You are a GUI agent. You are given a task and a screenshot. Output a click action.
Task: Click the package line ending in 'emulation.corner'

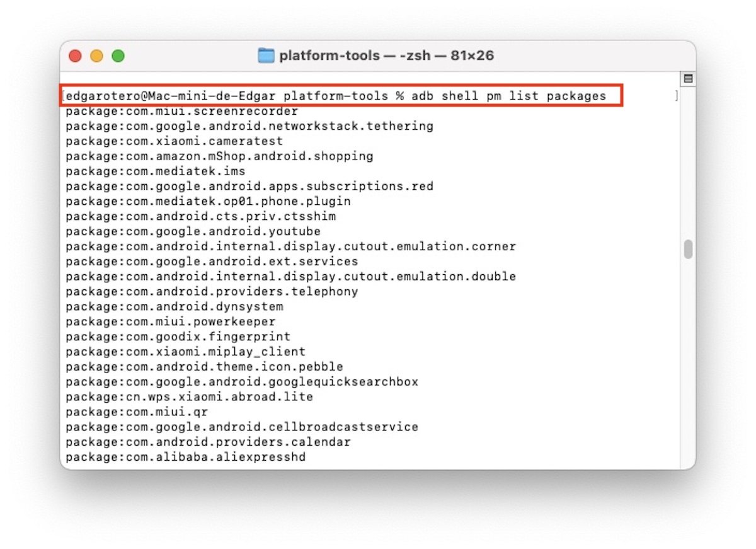coord(290,246)
